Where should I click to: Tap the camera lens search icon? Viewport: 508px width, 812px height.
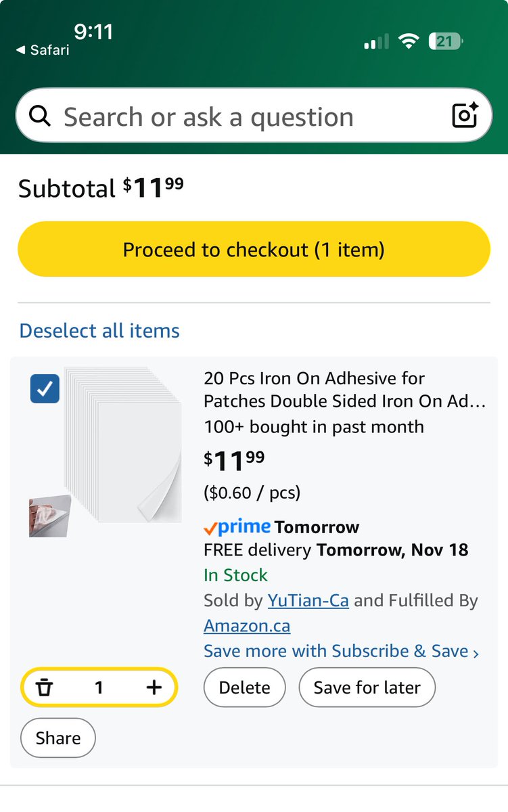coord(465,116)
